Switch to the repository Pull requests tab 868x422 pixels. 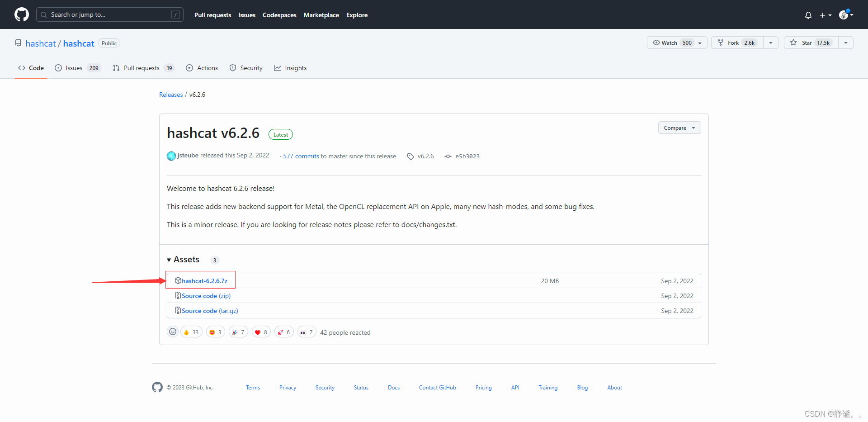click(143, 68)
